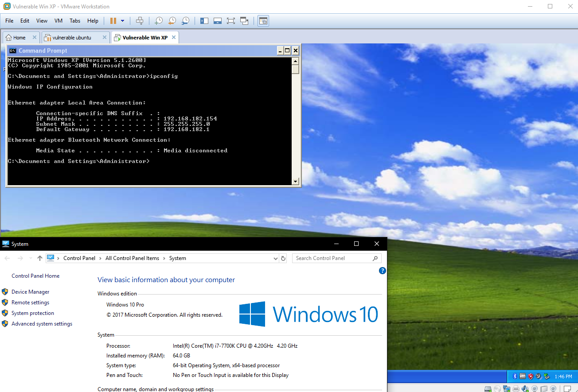Click the VMware Tools tray icon
578x392 pixels.
(523, 376)
